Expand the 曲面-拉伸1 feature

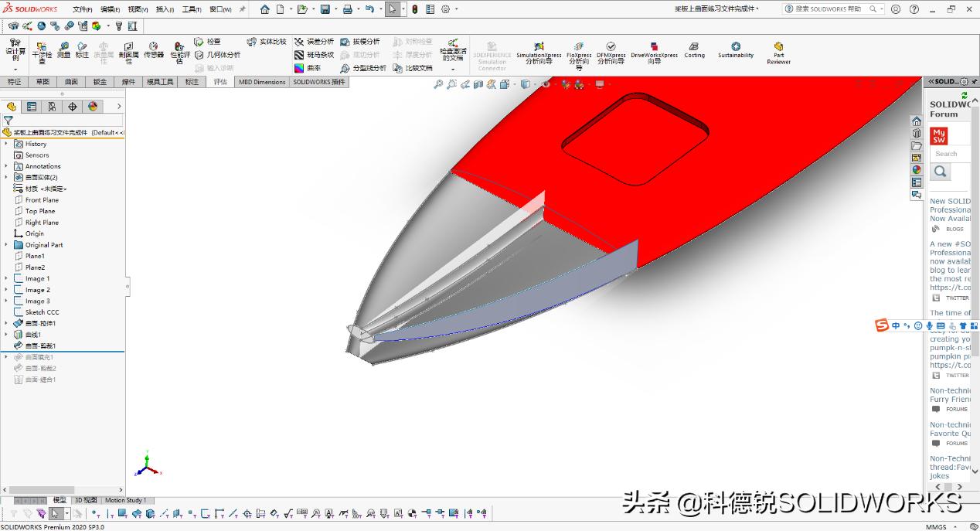click(6, 323)
